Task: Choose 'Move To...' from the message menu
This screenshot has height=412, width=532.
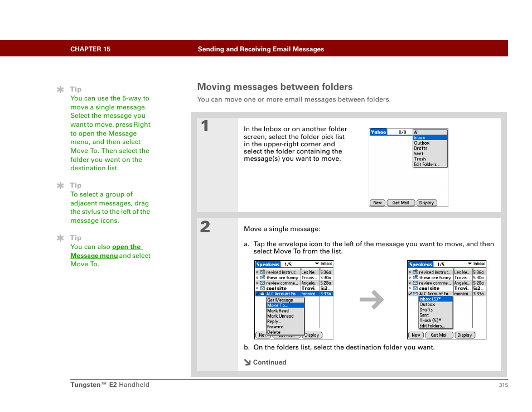Action: click(x=277, y=305)
